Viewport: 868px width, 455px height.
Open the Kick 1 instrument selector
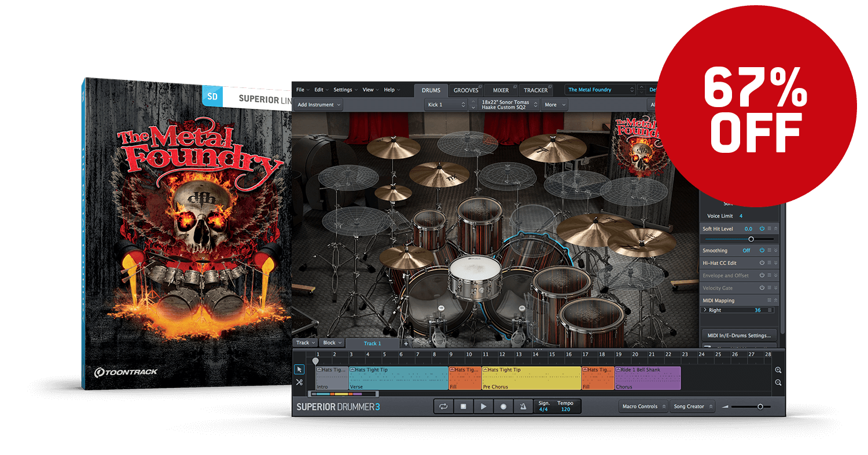tap(446, 105)
